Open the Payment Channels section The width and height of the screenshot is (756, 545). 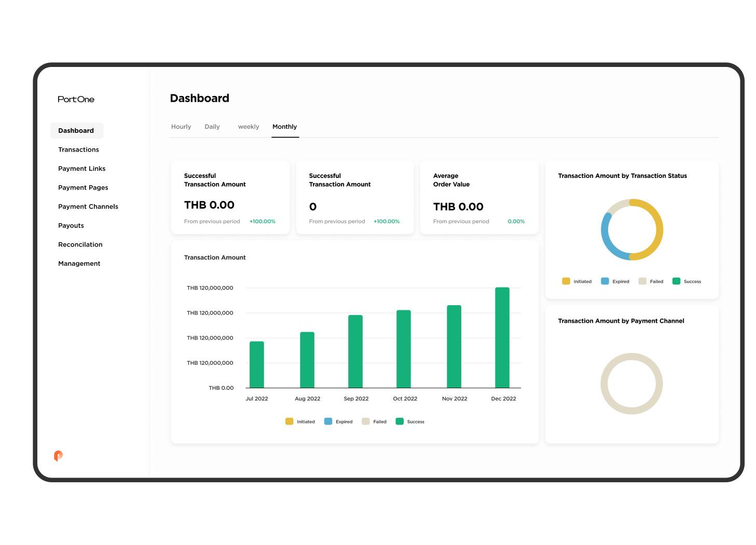(88, 206)
